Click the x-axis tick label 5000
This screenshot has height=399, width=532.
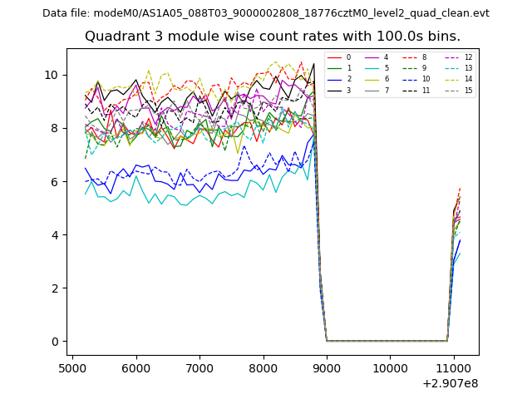click(x=72, y=368)
